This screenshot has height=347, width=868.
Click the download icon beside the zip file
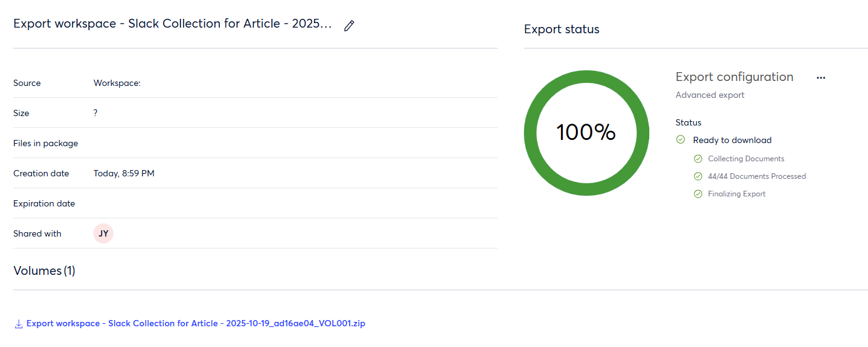[19, 324]
